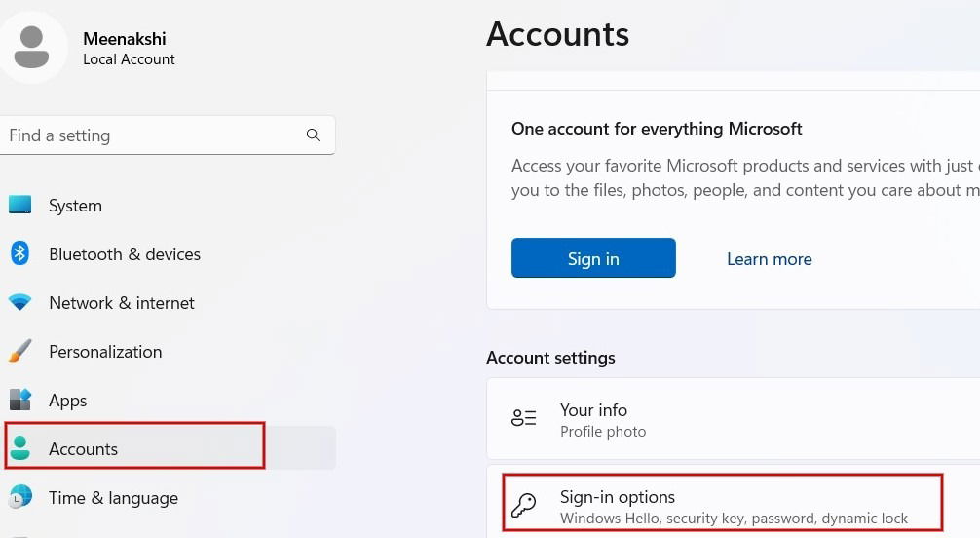The image size is (980, 538).
Task: Click the Your info profile icon
Action: pos(524,418)
